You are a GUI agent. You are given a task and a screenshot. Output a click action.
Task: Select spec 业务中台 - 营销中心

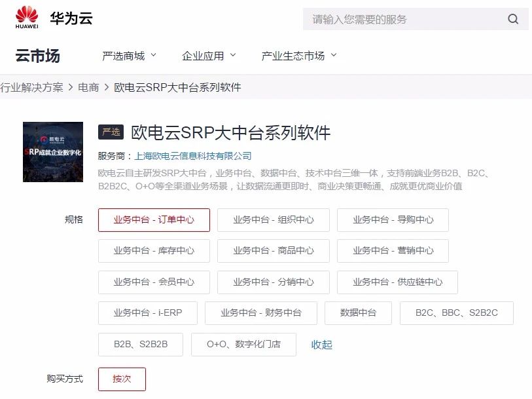pos(393,251)
